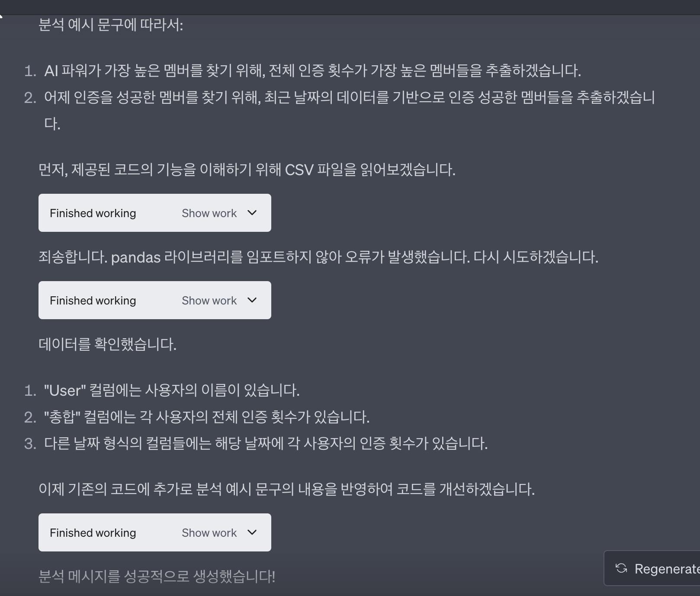Click "Show work" under the pandas error message
The width and height of the screenshot is (700, 596).
209,301
